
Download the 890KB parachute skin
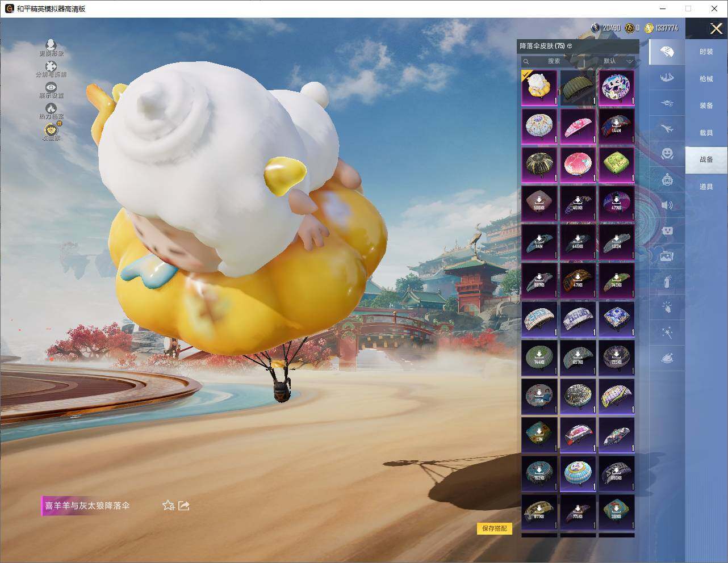pyautogui.click(x=617, y=474)
